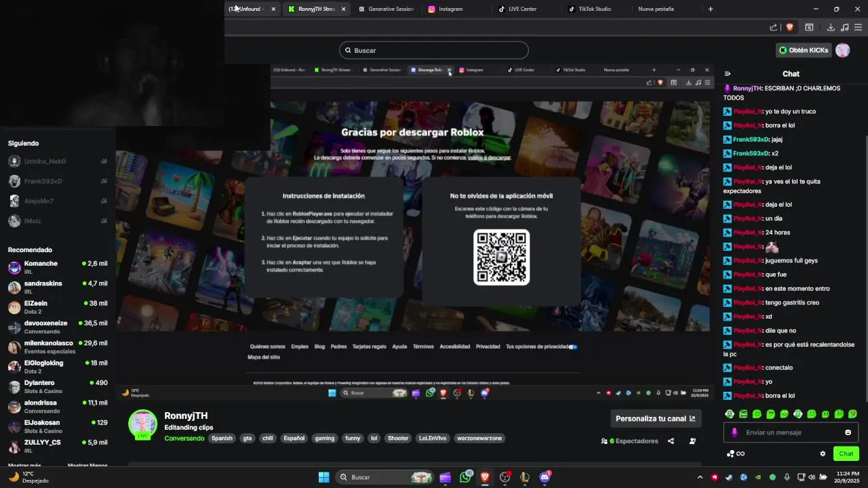This screenshot has height=488, width=868.
Task: Open the Windows Start menu
Action: [324, 477]
